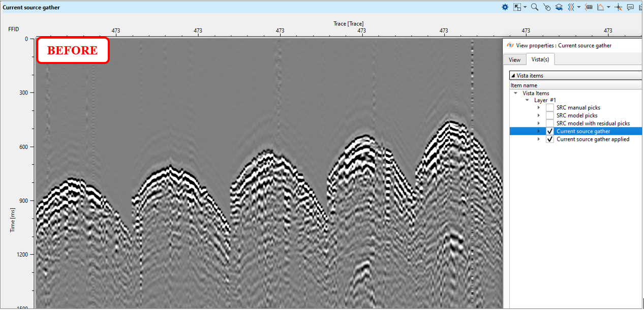Switch to the View tab

514,59
